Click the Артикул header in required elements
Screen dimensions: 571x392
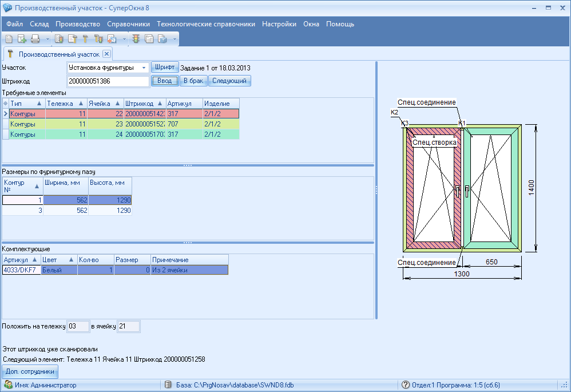click(x=184, y=104)
